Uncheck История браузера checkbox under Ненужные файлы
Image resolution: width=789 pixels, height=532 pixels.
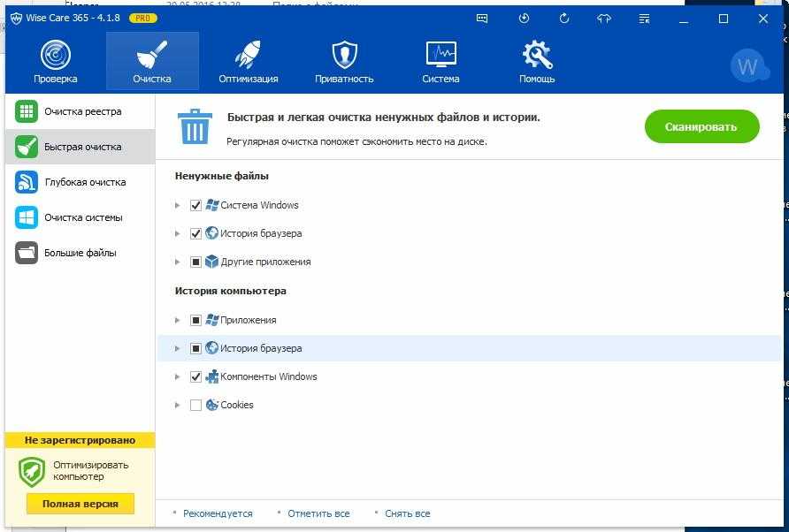pyautogui.click(x=195, y=233)
